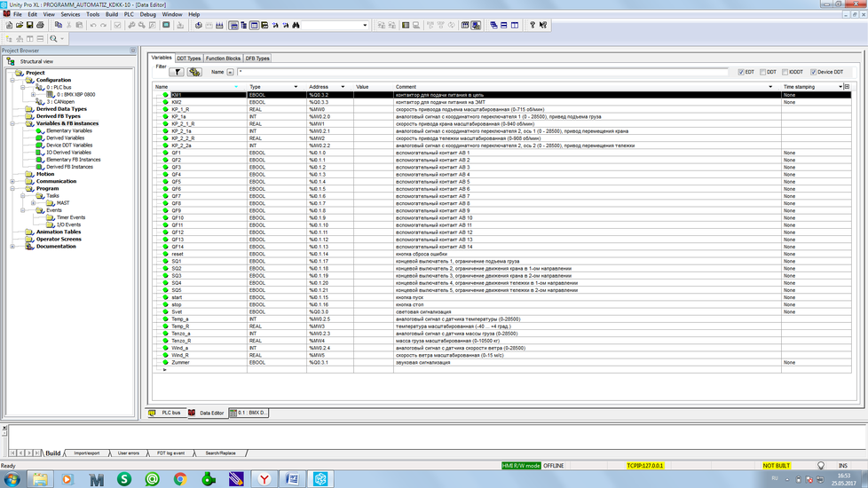Screen dimensions: 868x488
Task: Click the Copy toolbar icon
Action: [x=58, y=26]
